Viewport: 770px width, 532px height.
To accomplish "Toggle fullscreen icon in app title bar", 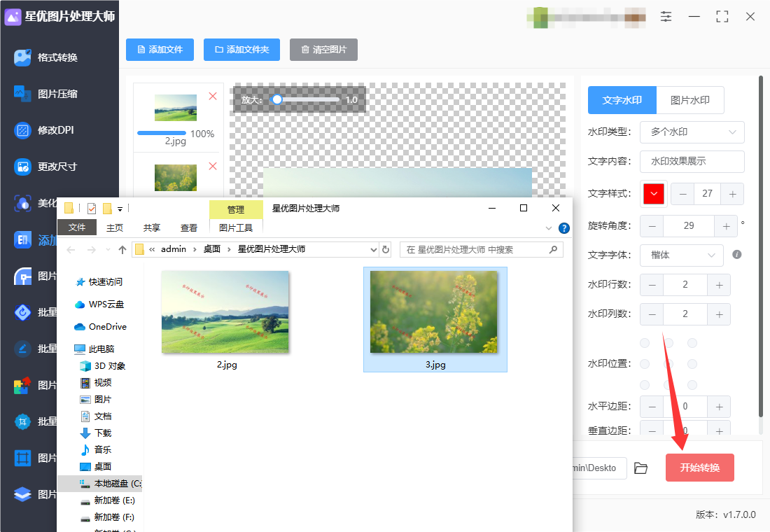I will click(722, 17).
